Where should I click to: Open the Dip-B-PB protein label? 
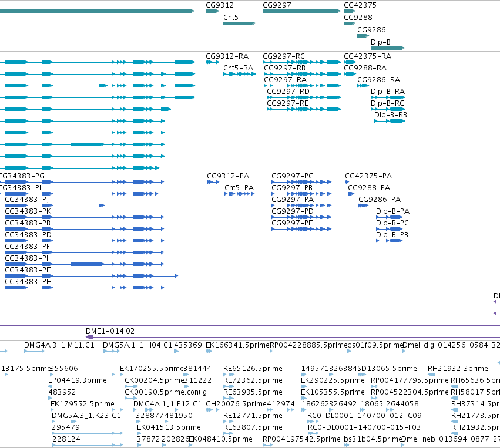pos(392,235)
